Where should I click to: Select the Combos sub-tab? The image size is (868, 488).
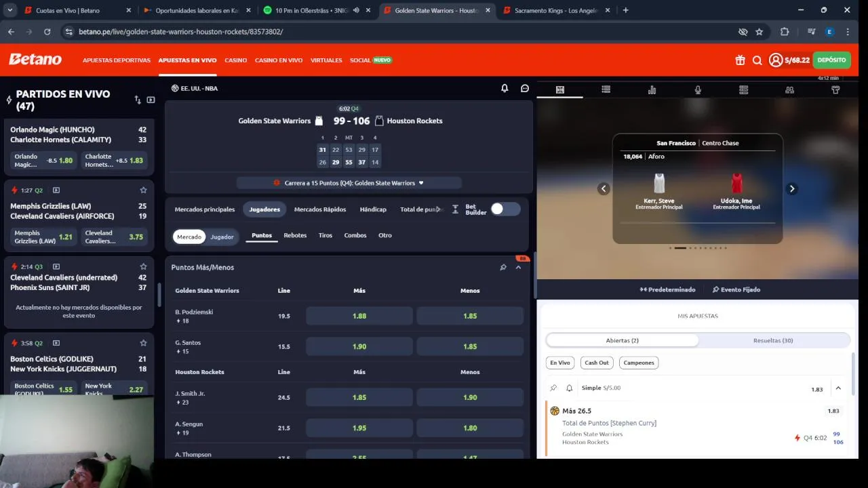click(x=355, y=235)
